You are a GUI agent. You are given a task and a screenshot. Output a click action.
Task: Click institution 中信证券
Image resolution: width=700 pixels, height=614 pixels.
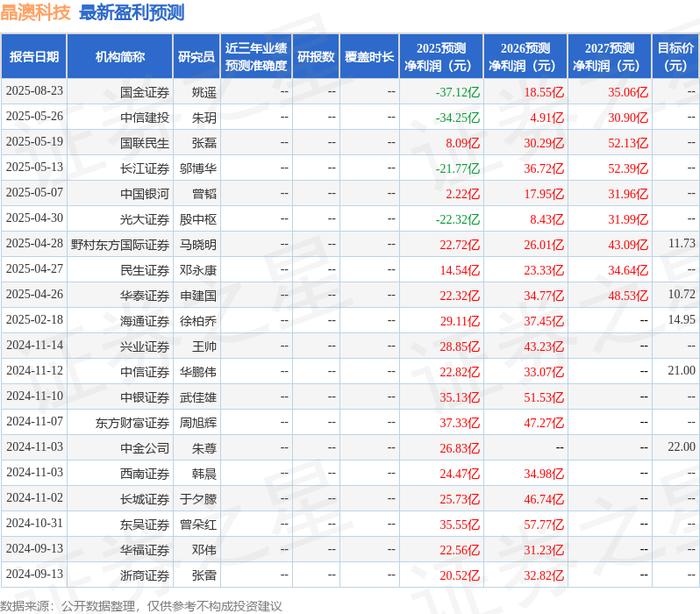[145, 372]
